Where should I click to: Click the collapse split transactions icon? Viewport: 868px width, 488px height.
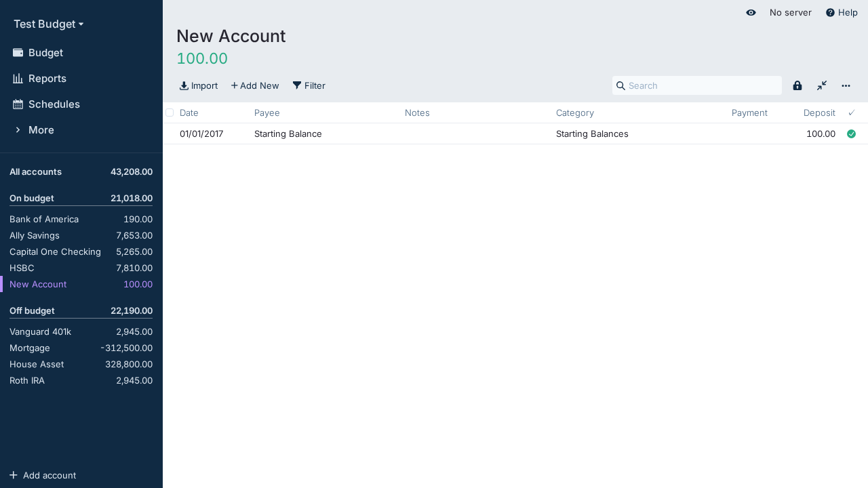(822, 85)
